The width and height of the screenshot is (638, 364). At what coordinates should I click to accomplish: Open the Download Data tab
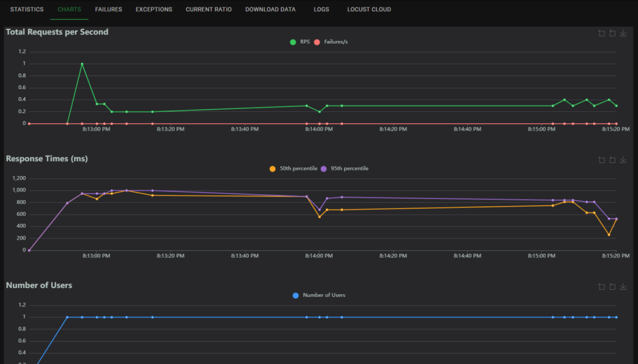[x=270, y=10]
